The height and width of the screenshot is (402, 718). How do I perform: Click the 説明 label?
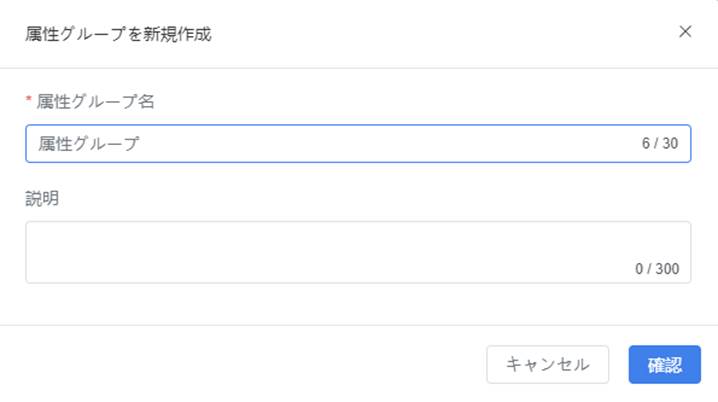tap(42, 199)
